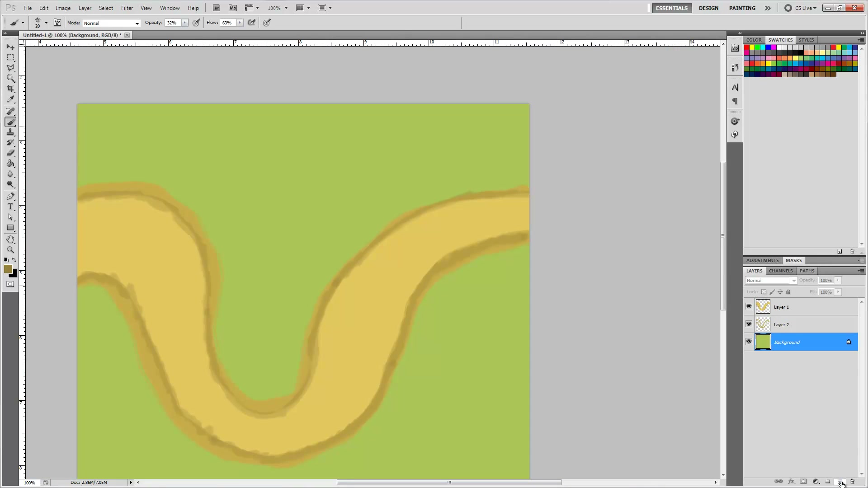Open the layer blend mode dropdown
Viewport: 868px width, 488px height.
click(771, 281)
